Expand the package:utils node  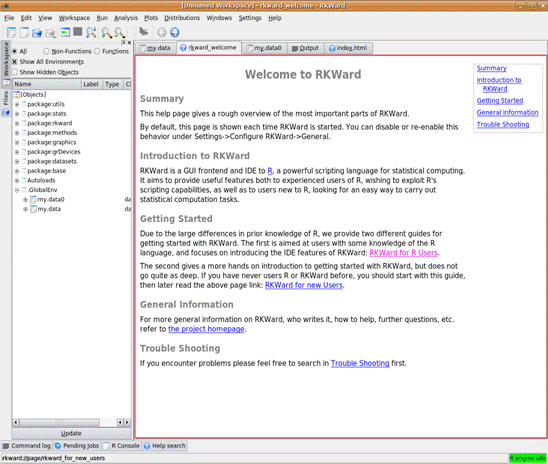[x=17, y=104]
